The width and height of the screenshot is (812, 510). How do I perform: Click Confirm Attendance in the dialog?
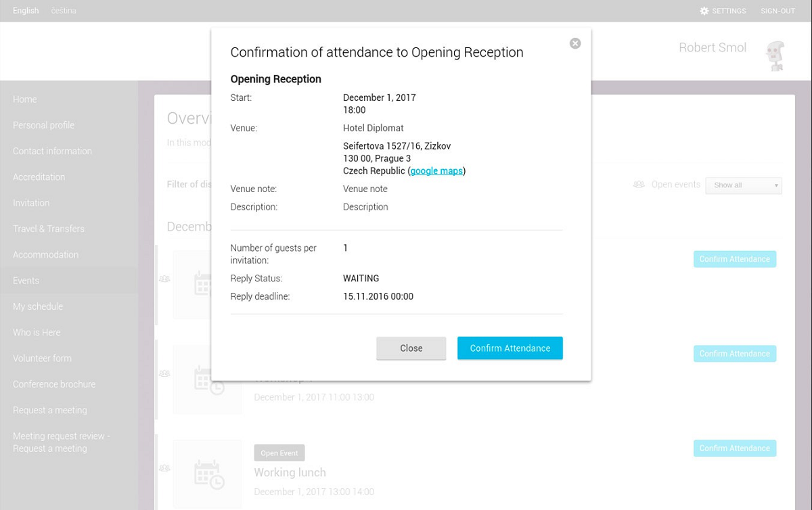coord(510,348)
